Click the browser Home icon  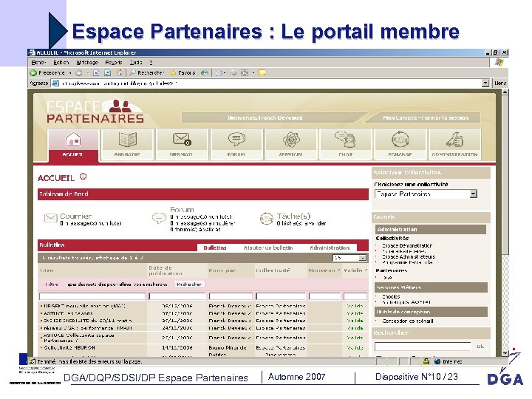(x=119, y=72)
